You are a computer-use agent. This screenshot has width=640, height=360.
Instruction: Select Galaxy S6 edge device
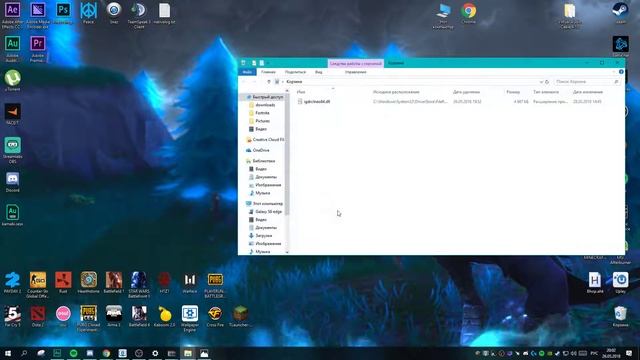coord(265,211)
